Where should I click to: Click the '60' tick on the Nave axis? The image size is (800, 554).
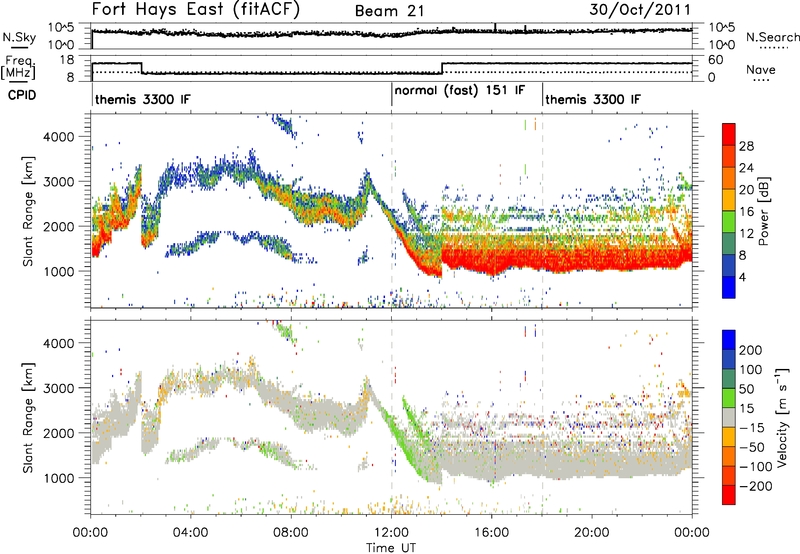click(x=716, y=60)
